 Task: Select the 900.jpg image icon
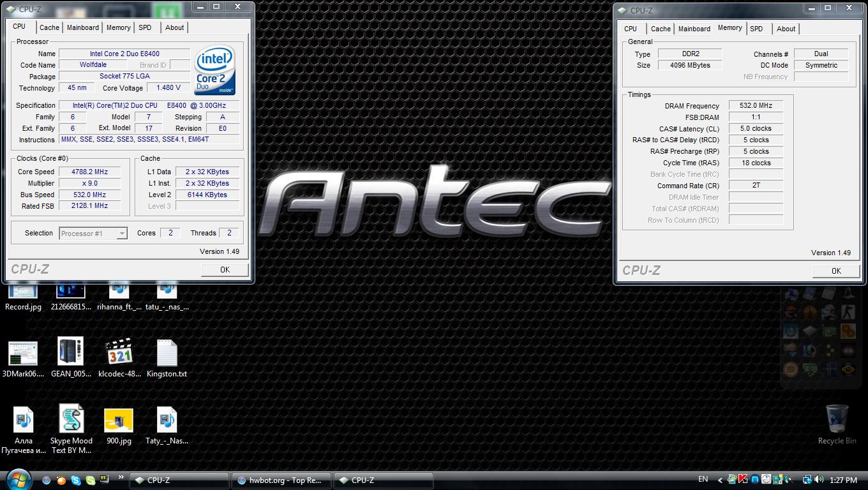119,426
